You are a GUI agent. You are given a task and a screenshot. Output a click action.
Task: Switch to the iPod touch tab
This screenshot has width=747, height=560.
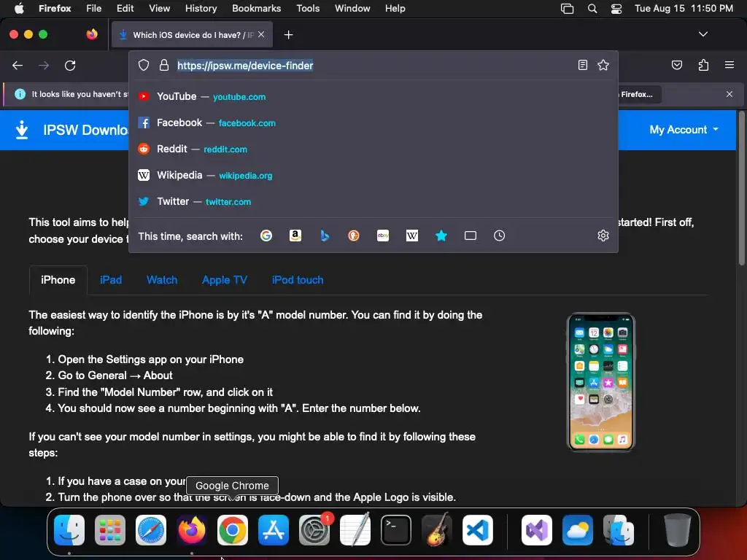[298, 280]
